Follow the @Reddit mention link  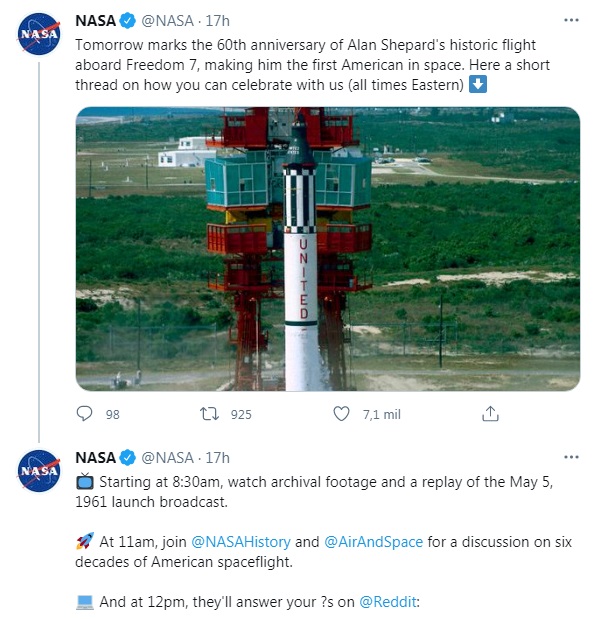[x=388, y=602]
